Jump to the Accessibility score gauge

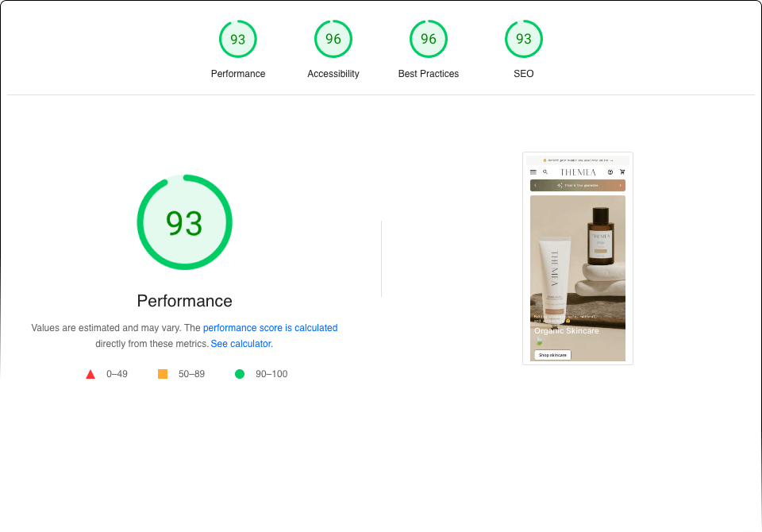point(333,40)
